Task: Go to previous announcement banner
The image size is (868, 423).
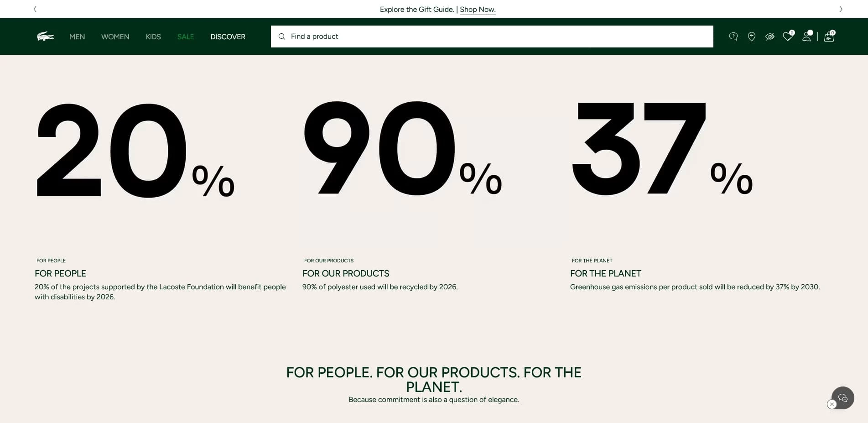Action: pos(35,9)
